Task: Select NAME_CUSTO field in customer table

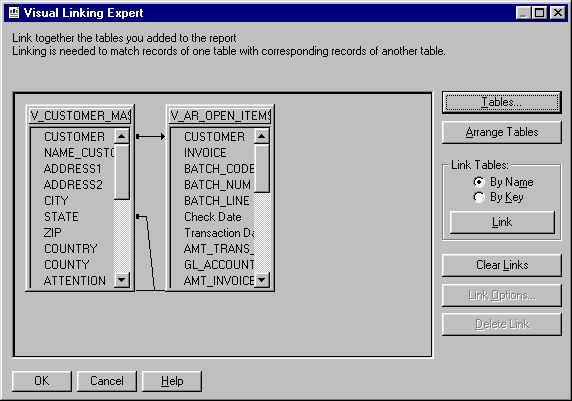Action: coord(79,153)
